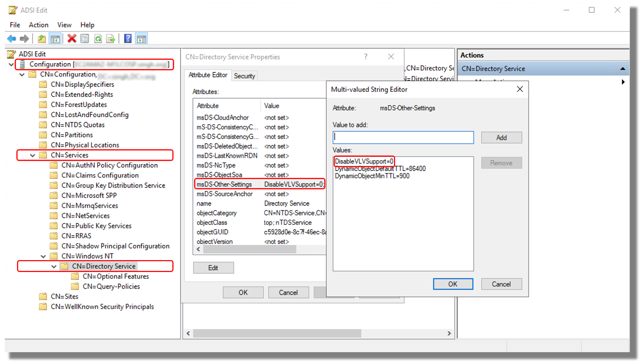
Task: Click the Refresh toolbar icon
Action: click(x=98, y=38)
